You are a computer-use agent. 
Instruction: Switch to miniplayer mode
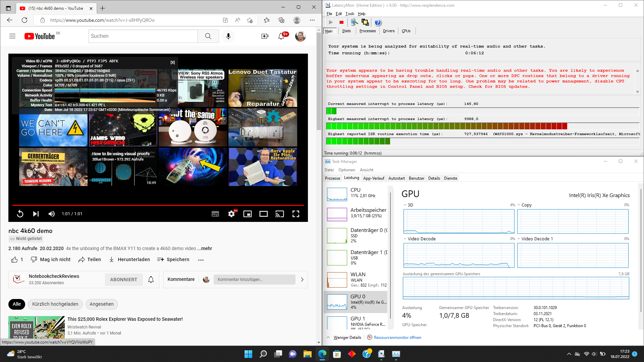tap(248, 214)
